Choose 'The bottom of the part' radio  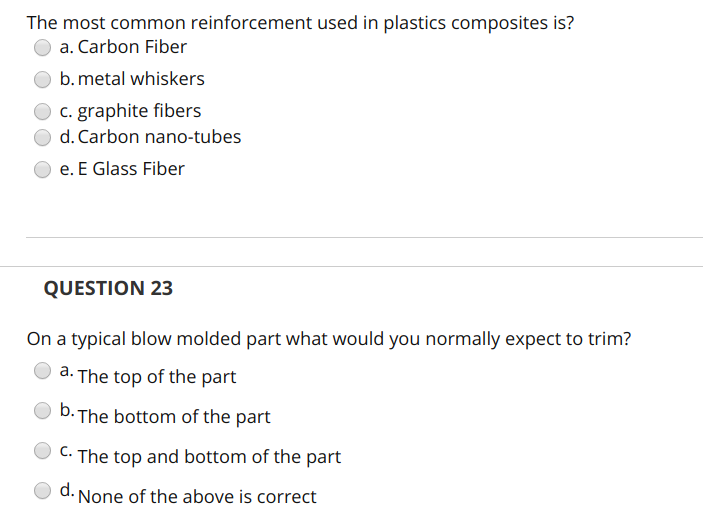tap(43, 411)
